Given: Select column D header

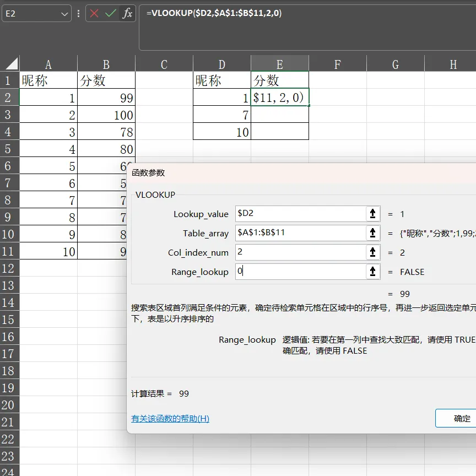Looking at the screenshot, I should (x=222, y=64).
